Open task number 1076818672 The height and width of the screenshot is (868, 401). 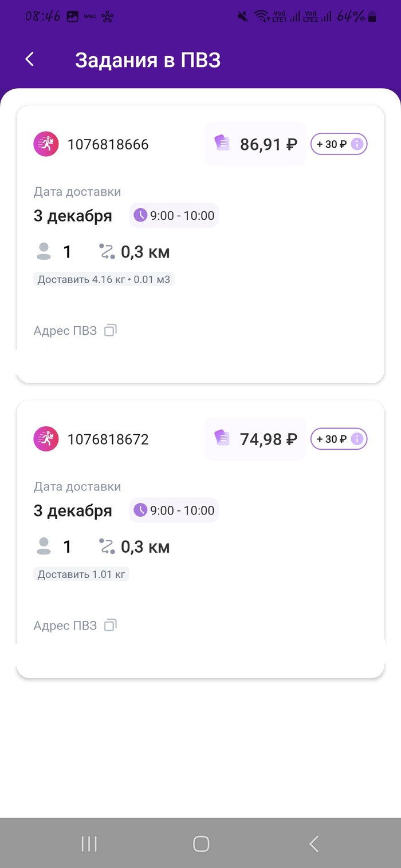point(108,439)
